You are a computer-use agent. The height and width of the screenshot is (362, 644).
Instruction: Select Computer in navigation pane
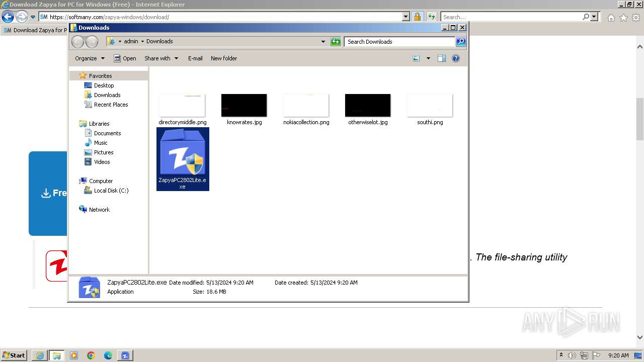[x=101, y=181]
